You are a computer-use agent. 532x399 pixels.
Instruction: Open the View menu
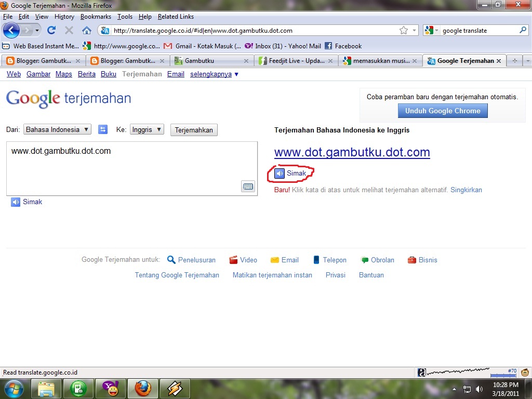[x=42, y=17]
